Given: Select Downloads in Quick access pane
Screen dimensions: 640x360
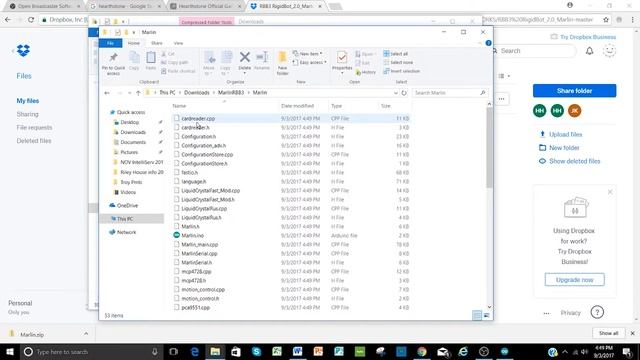Looking at the screenshot, I should [133, 132].
